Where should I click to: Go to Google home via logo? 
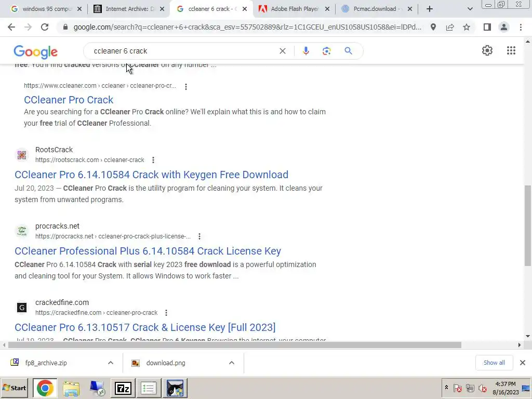point(36,52)
